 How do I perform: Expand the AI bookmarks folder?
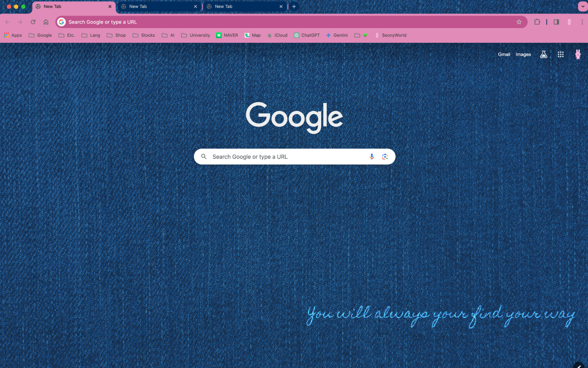pyautogui.click(x=168, y=35)
